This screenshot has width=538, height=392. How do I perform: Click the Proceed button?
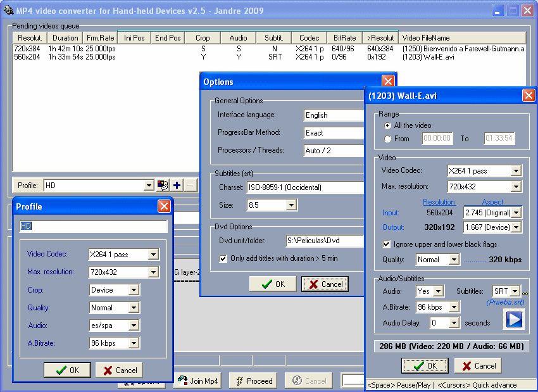(x=254, y=381)
